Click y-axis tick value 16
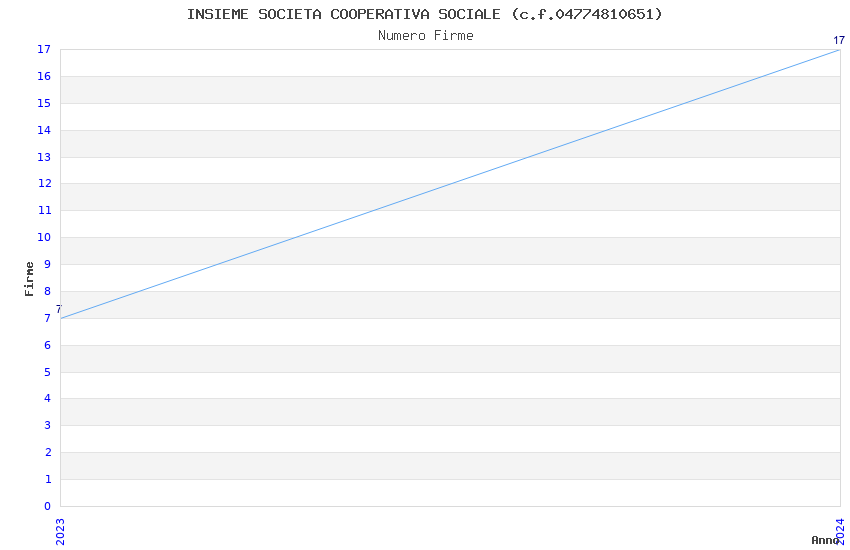Screen dimensions: 850x550 [x=44, y=76]
